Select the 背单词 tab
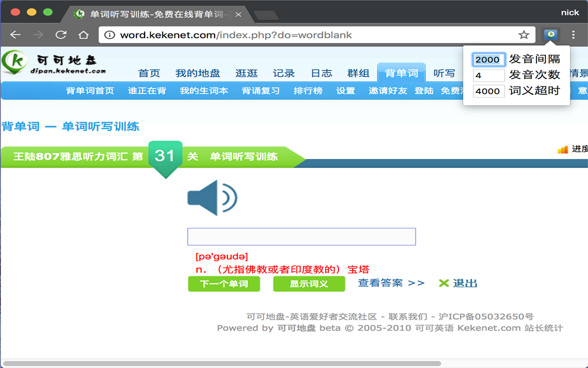The image size is (588, 368). coord(401,73)
